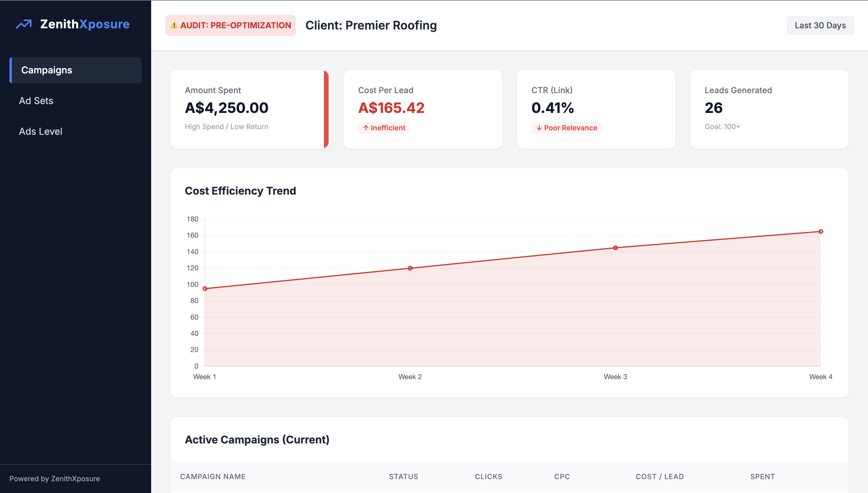Image resolution: width=868 pixels, height=493 pixels.
Task: Click the Week 3 chart data point
Action: click(x=616, y=248)
